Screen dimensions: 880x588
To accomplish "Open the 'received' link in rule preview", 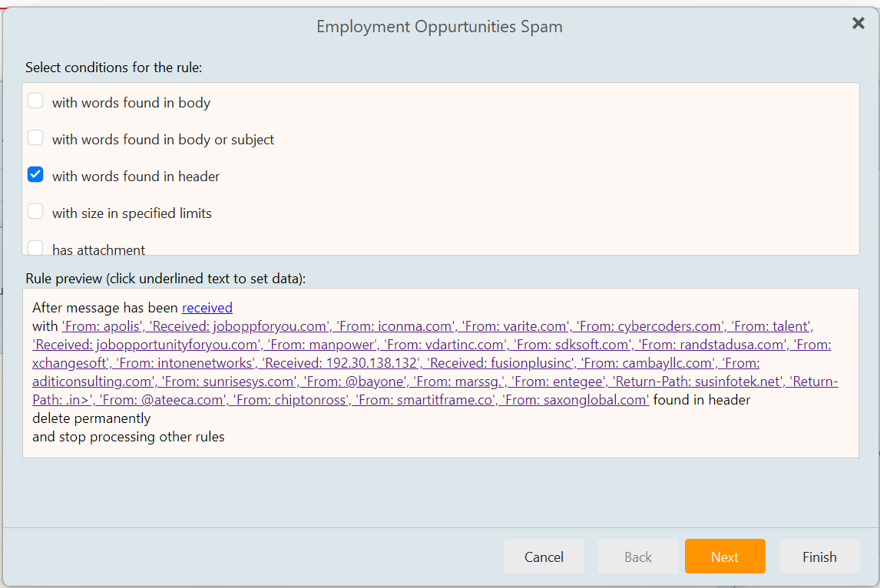I will coord(207,308).
